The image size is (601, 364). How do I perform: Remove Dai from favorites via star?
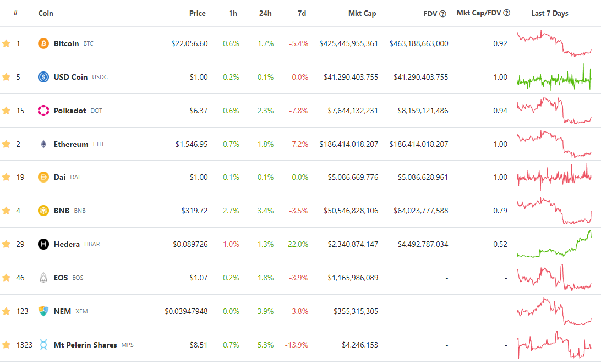click(6, 177)
